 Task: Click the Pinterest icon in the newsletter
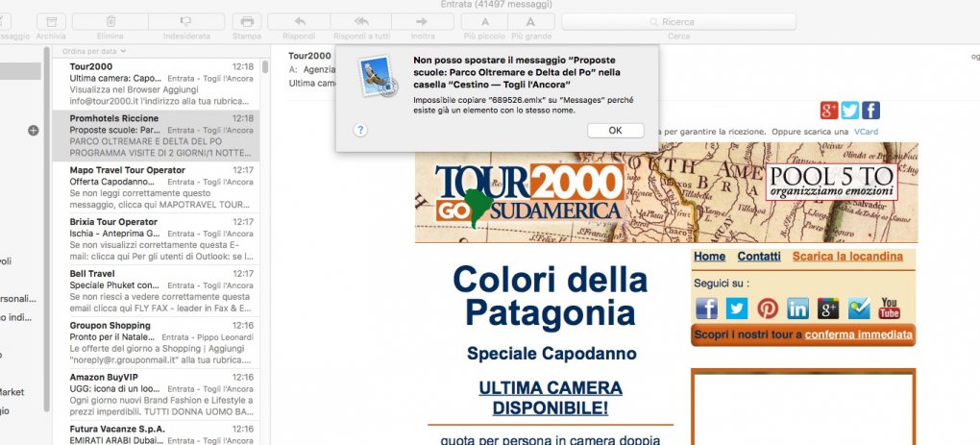(767, 308)
